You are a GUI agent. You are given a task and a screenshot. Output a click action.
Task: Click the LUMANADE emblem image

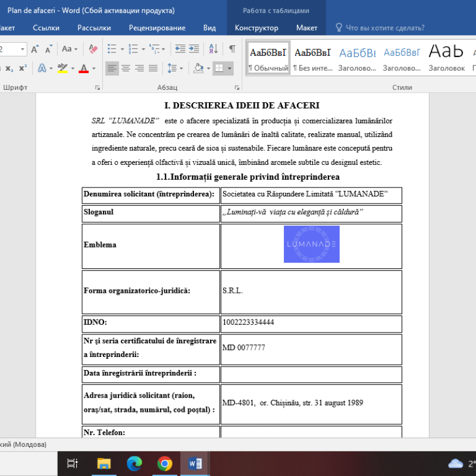click(311, 244)
